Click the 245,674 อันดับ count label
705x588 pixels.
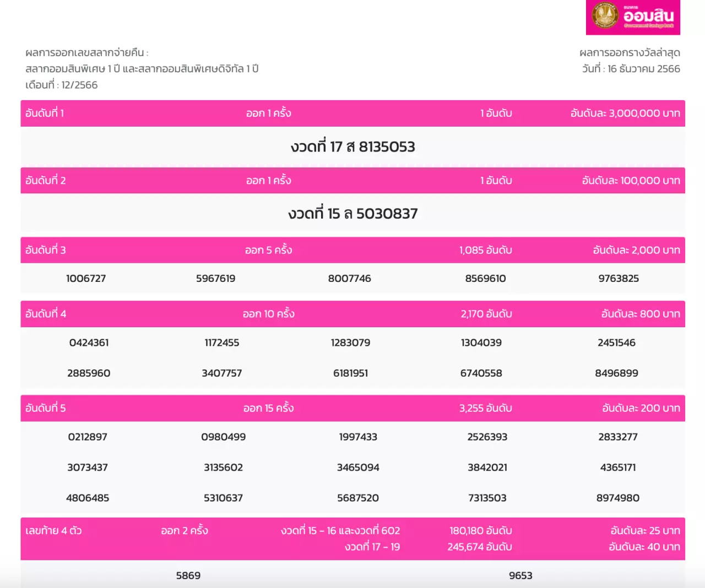480,547
